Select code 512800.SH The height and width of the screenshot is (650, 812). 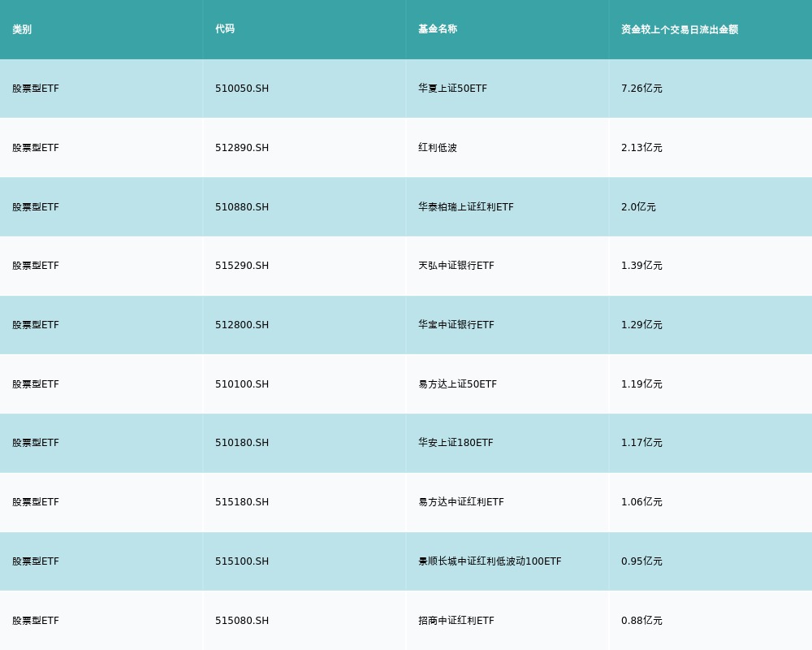coord(242,325)
